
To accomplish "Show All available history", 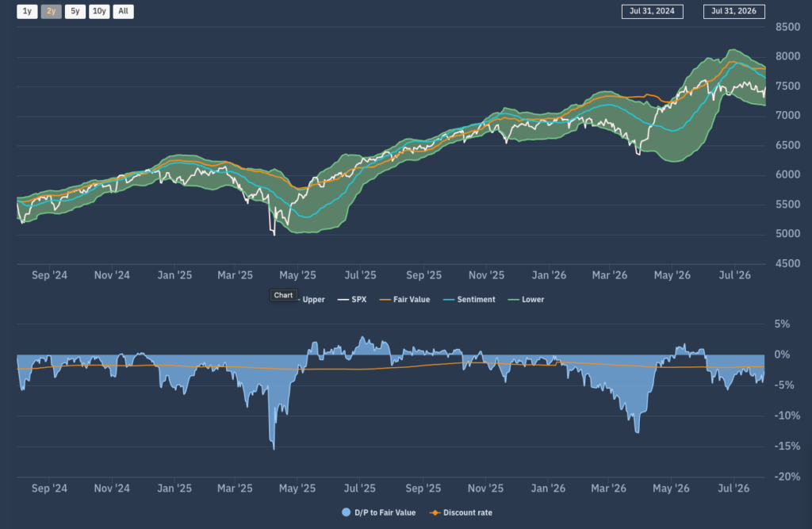I will point(123,11).
